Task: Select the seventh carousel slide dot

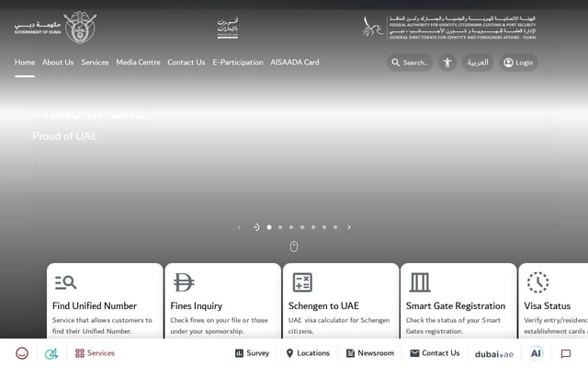Action: click(335, 227)
